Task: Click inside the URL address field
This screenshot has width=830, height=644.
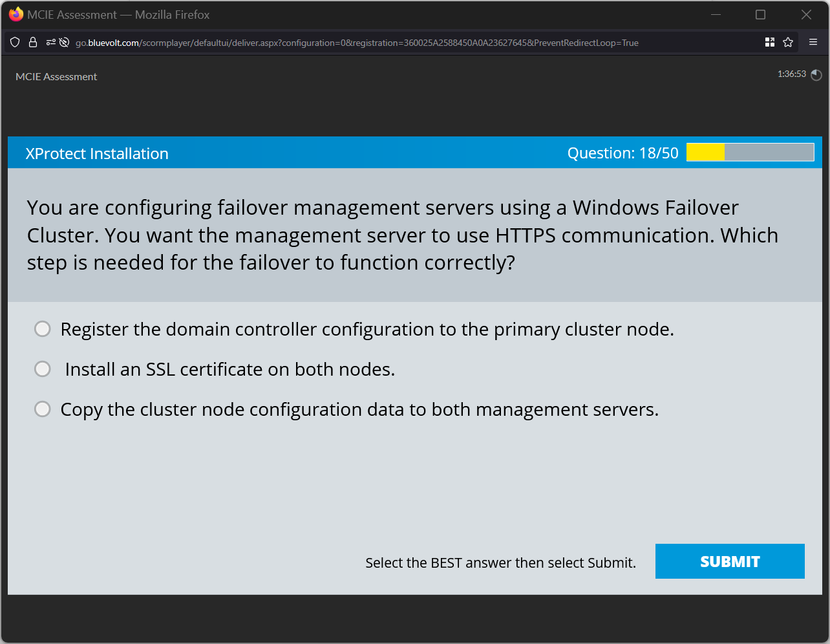Action: click(388, 42)
